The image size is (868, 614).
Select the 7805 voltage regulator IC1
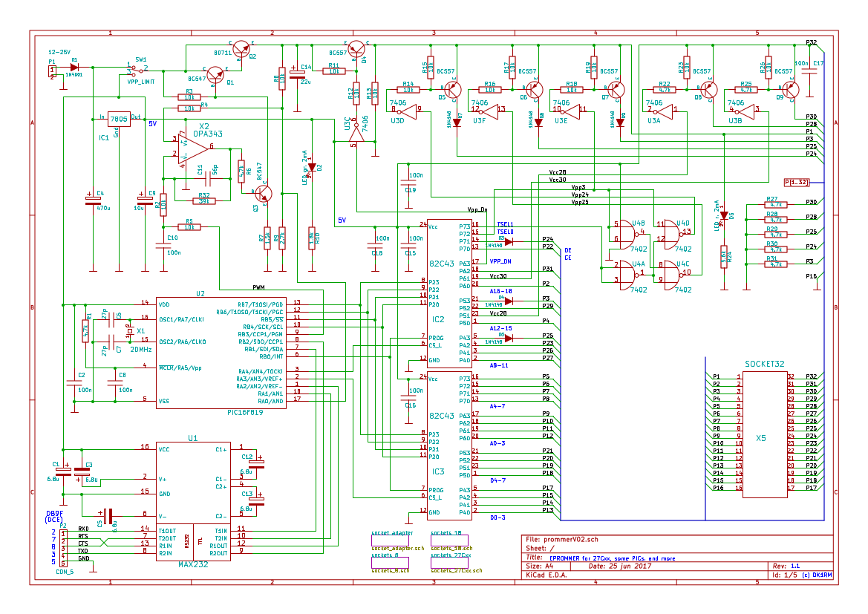119,119
